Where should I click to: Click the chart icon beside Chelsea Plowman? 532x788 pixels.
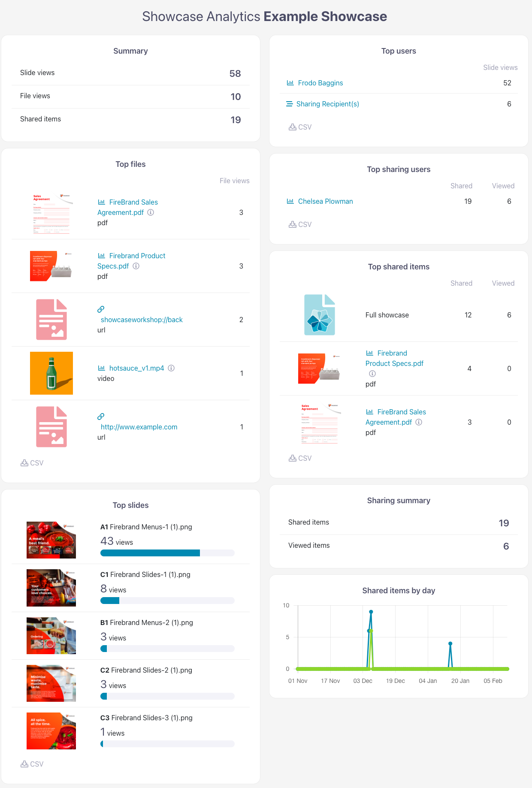(290, 201)
